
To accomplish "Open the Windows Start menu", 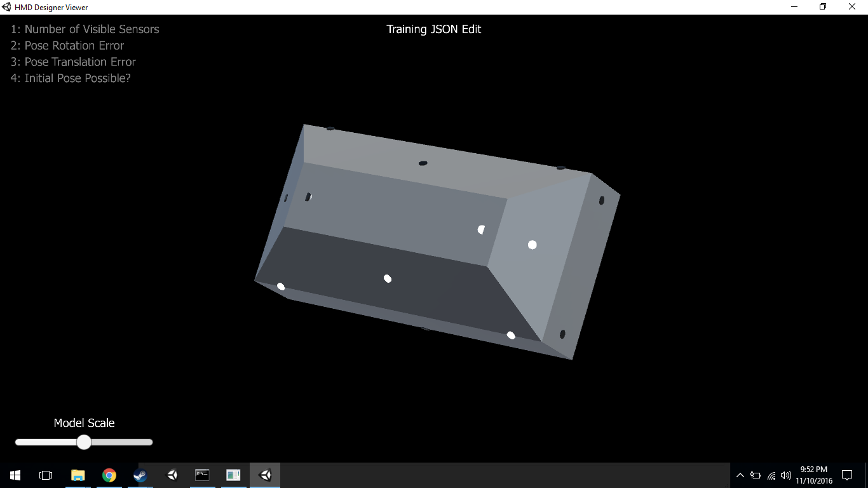I will [x=15, y=475].
